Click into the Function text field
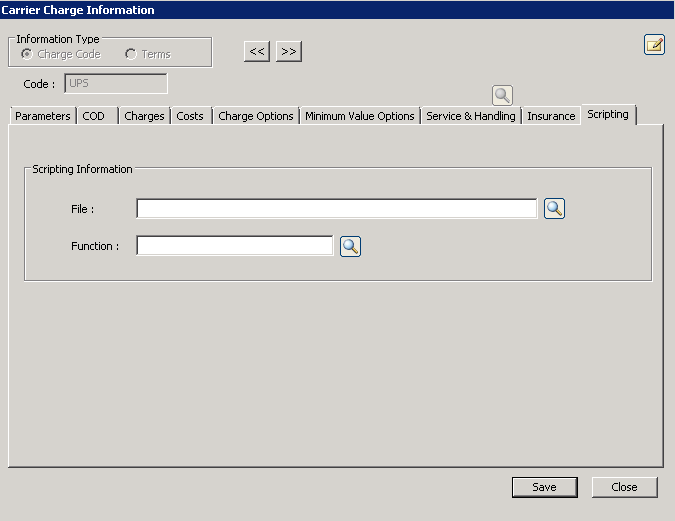The height and width of the screenshot is (521, 675). coord(234,246)
